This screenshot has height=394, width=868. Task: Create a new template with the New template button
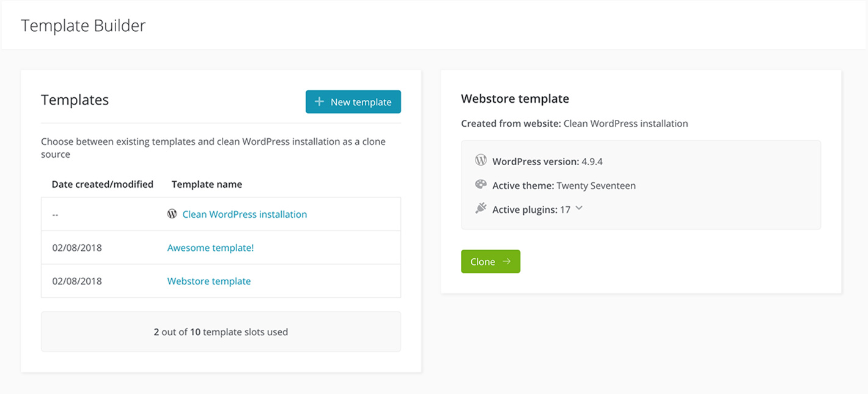point(353,102)
